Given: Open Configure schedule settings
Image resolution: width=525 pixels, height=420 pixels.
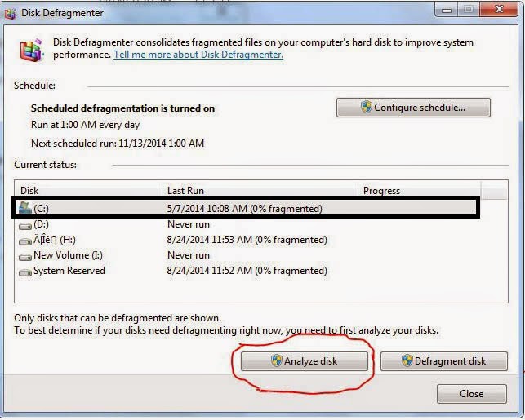Looking at the screenshot, I should click(413, 108).
